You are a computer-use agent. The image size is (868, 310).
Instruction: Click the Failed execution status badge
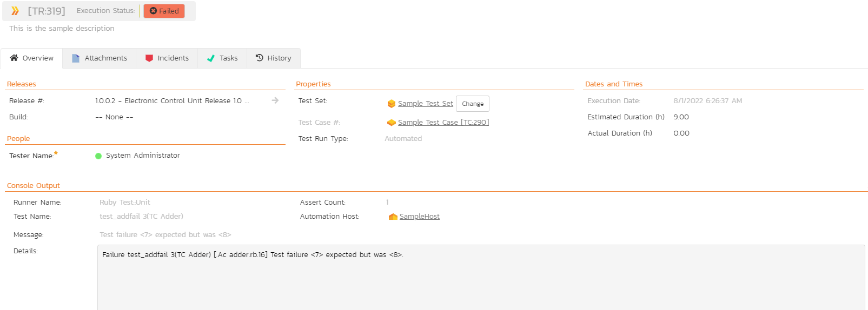point(164,11)
